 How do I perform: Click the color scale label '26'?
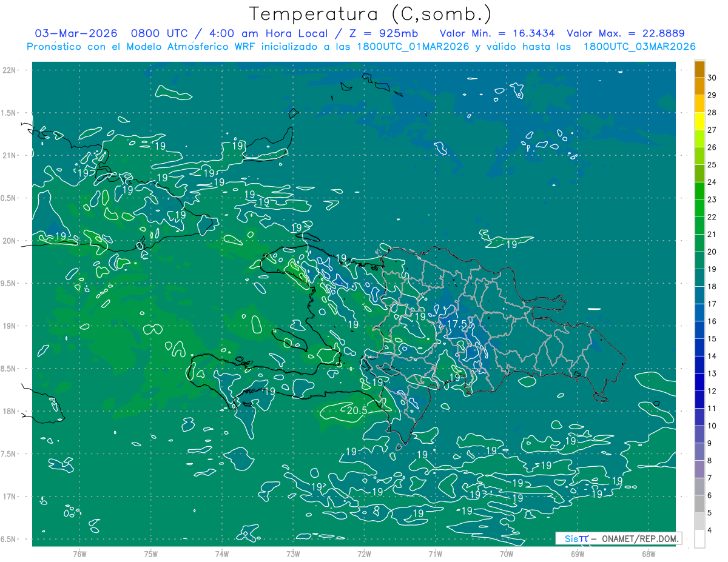pos(712,147)
